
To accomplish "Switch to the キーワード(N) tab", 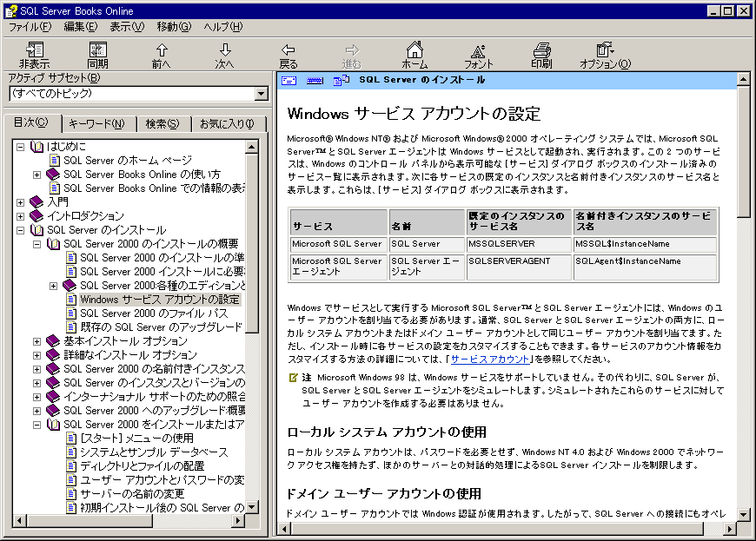I will (x=97, y=124).
